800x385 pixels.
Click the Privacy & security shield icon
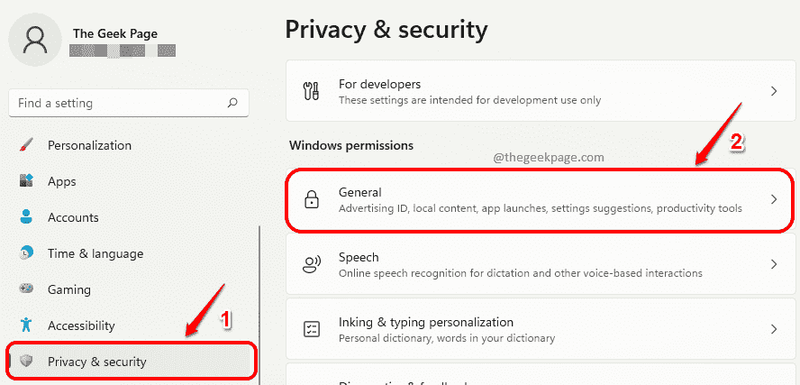[x=26, y=362]
